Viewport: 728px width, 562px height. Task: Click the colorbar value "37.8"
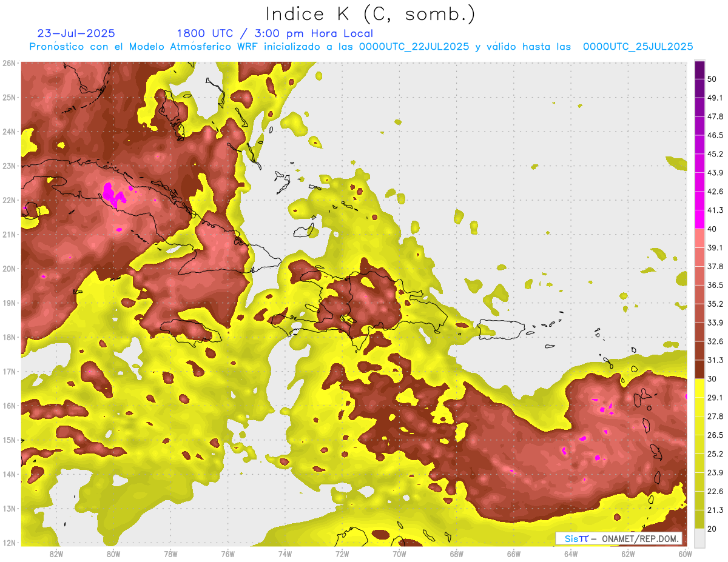click(x=715, y=266)
